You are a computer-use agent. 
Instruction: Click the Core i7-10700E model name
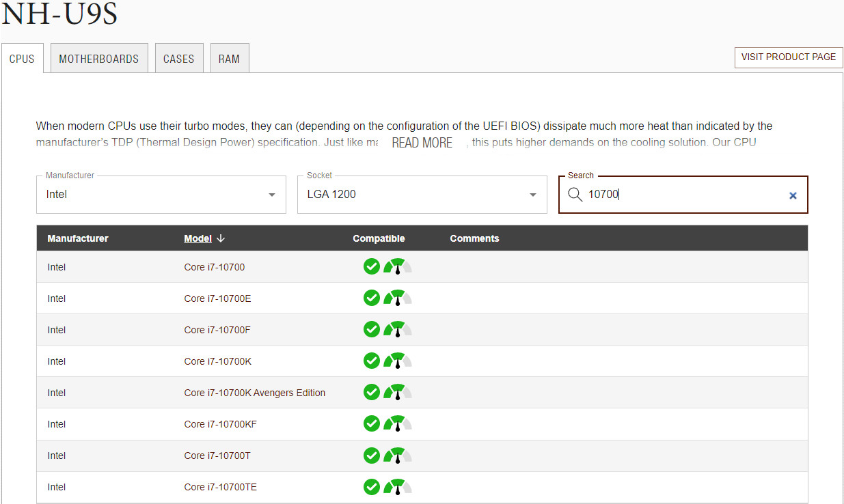[x=218, y=298]
